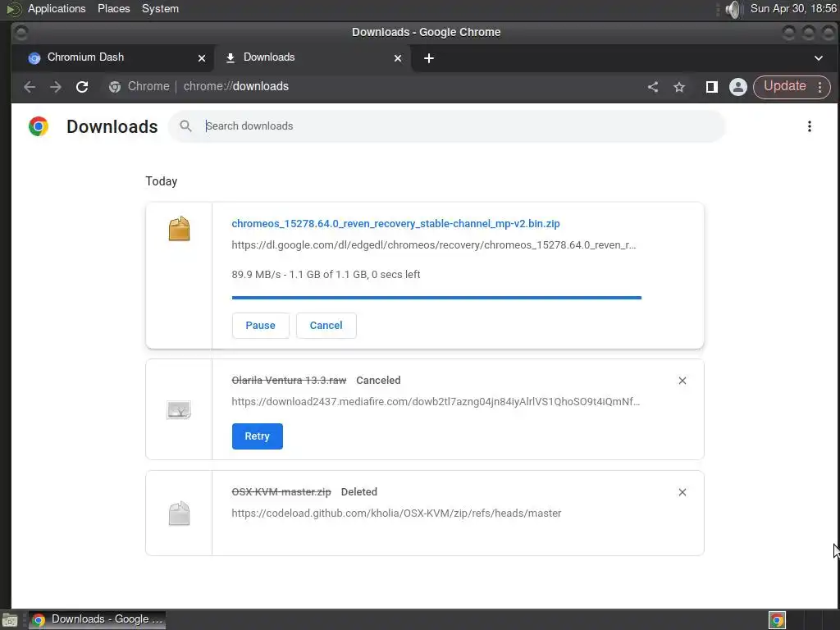
Task: Open the Downloads page more actions menu
Action: click(809, 126)
